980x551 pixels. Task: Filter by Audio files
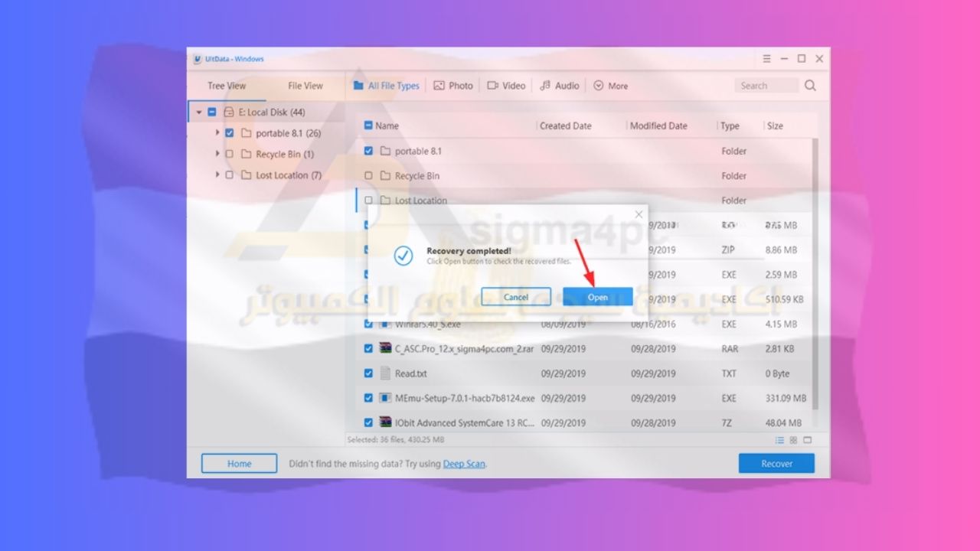click(560, 86)
